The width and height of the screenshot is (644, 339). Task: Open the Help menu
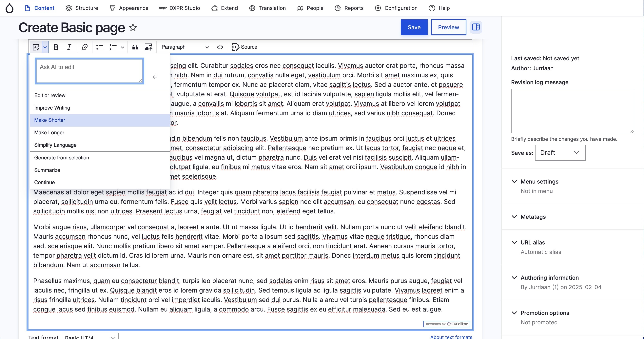[x=439, y=8]
